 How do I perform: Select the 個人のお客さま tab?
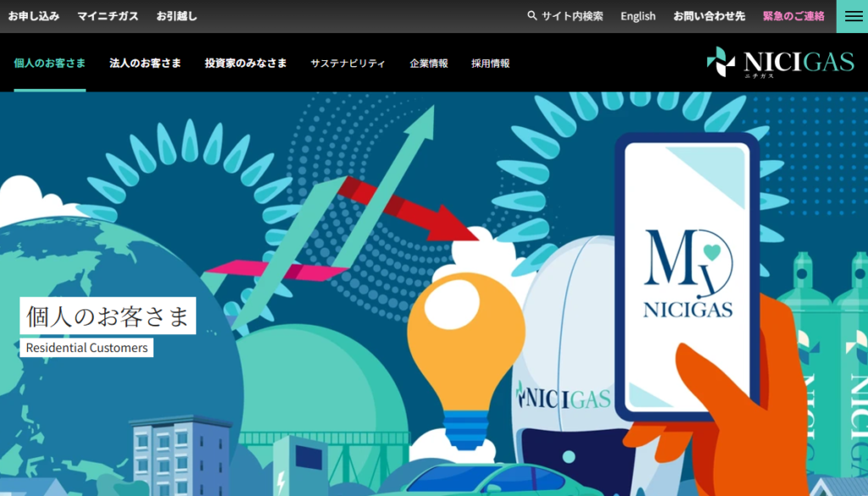[x=50, y=63]
